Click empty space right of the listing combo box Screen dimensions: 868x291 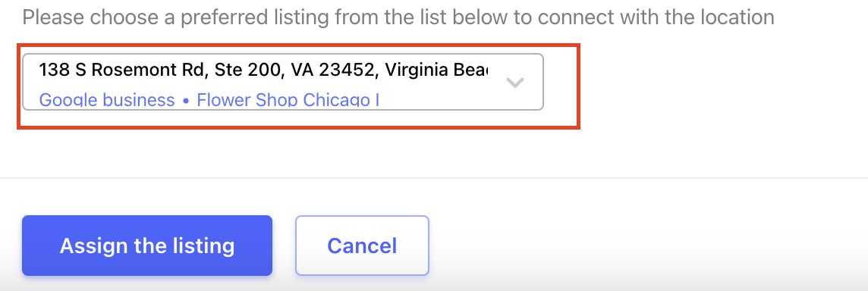coord(719,82)
